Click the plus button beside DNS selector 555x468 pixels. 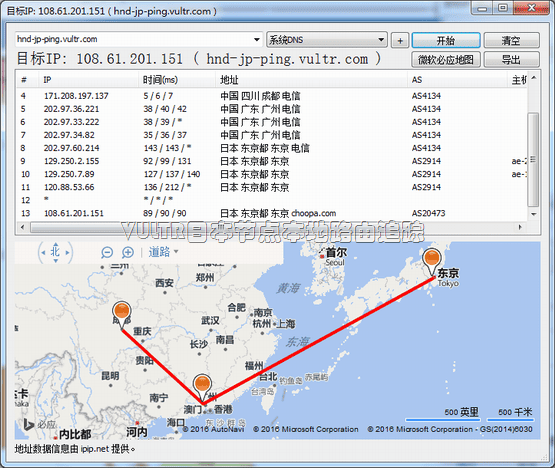pos(400,40)
